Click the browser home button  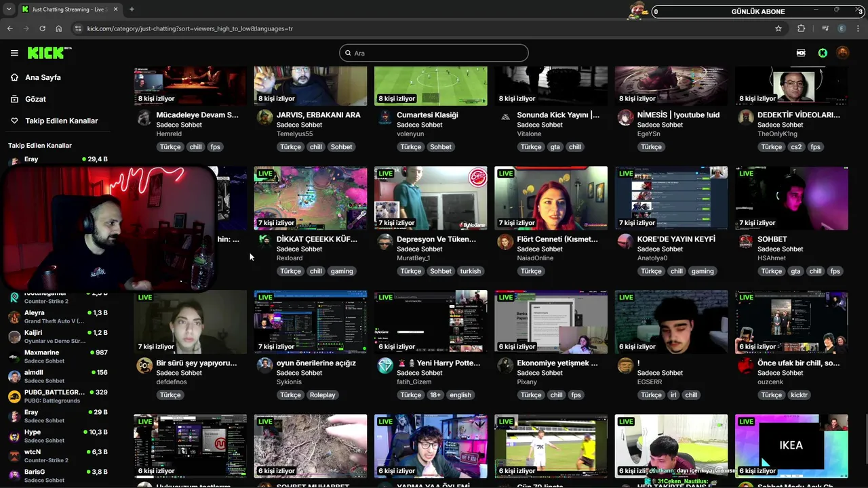[x=59, y=28]
